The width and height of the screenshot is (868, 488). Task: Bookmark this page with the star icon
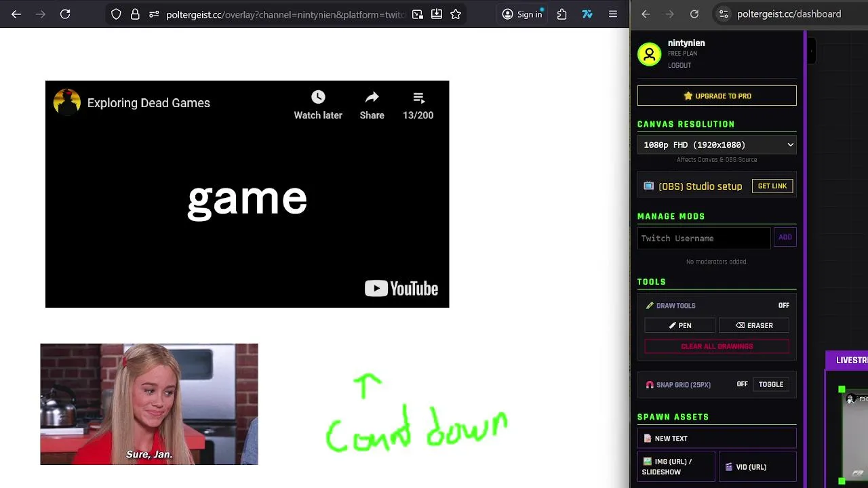click(456, 14)
